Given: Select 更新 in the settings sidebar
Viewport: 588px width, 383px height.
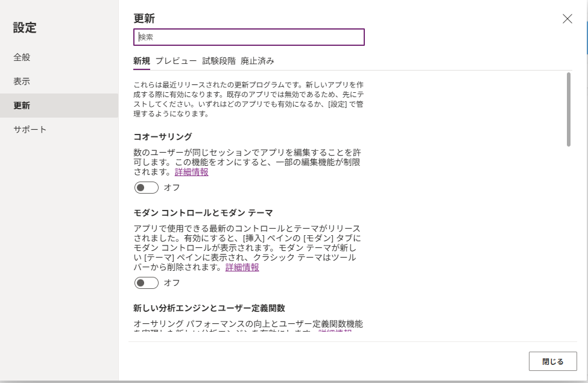Looking at the screenshot, I should click(59, 106).
